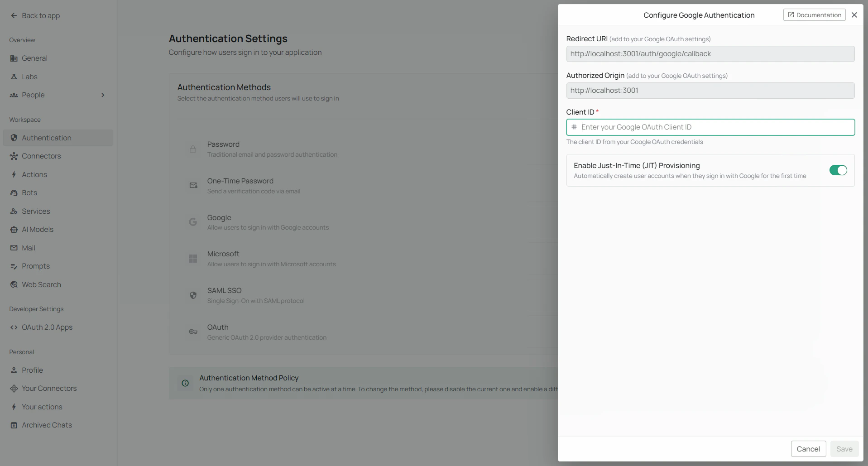Click the Authentication shield icon in sidebar
The height and width of the screenshot is (466, 868).
(14, 138)
